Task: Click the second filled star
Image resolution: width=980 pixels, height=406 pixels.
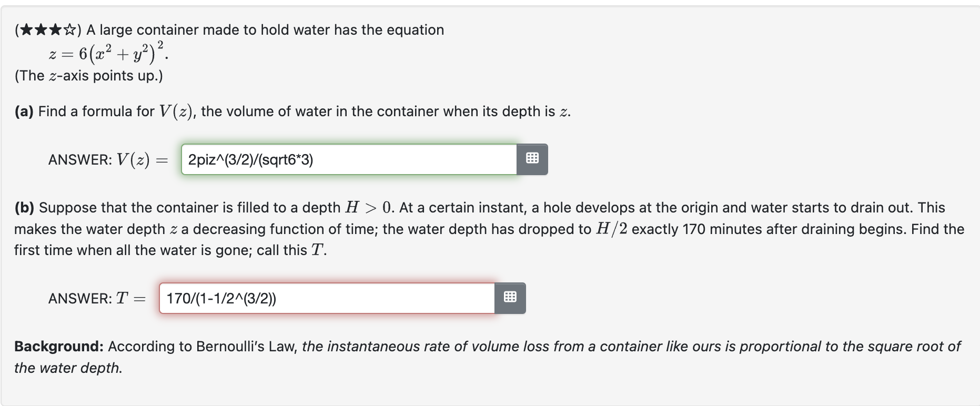Action: tap(41, 29)
